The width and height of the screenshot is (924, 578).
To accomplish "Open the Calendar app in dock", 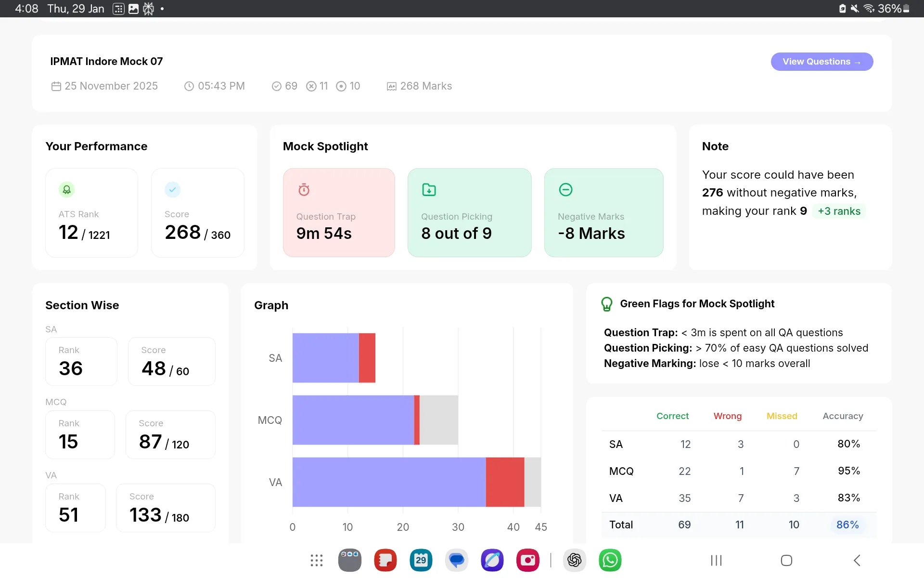I will click(421, 560).
